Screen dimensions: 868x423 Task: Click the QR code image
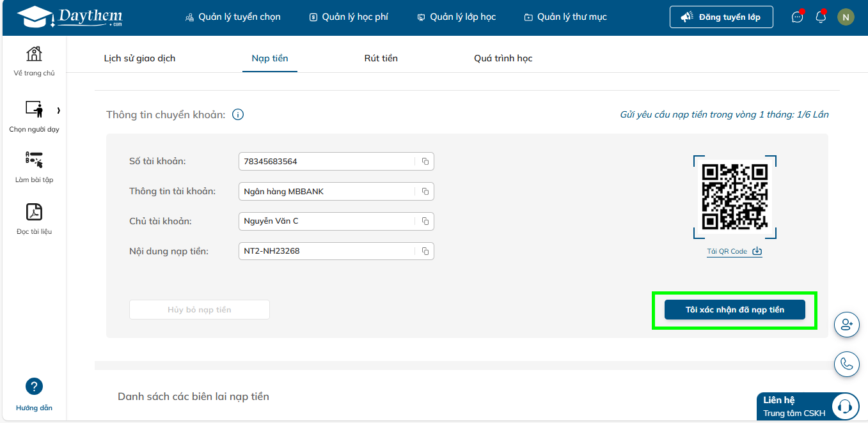click(x=734, y=196)
